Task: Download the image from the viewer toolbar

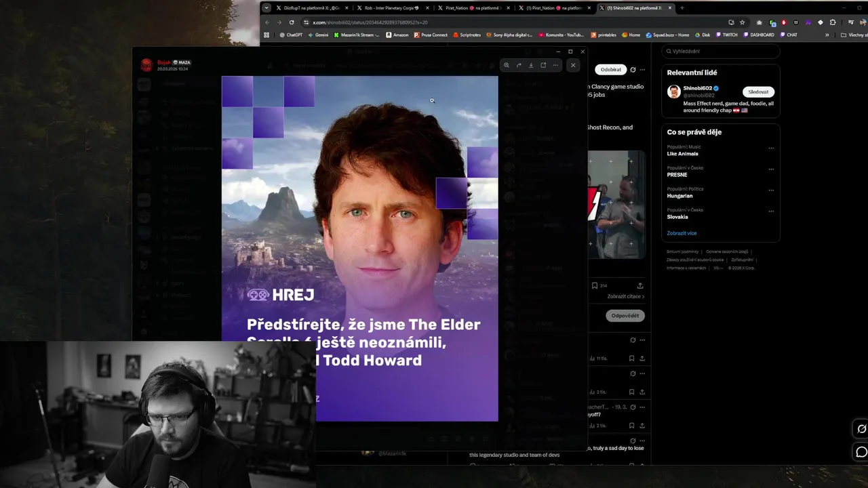Action: (531, 65)
